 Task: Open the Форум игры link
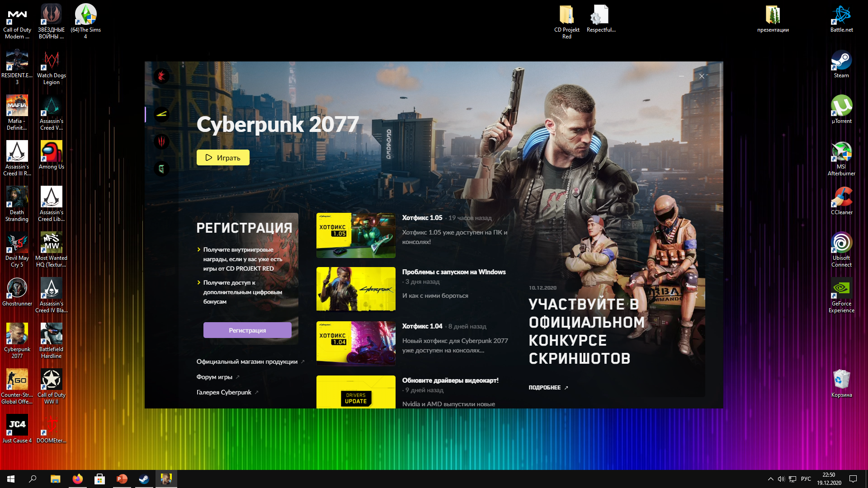click(x=214, y=377)
